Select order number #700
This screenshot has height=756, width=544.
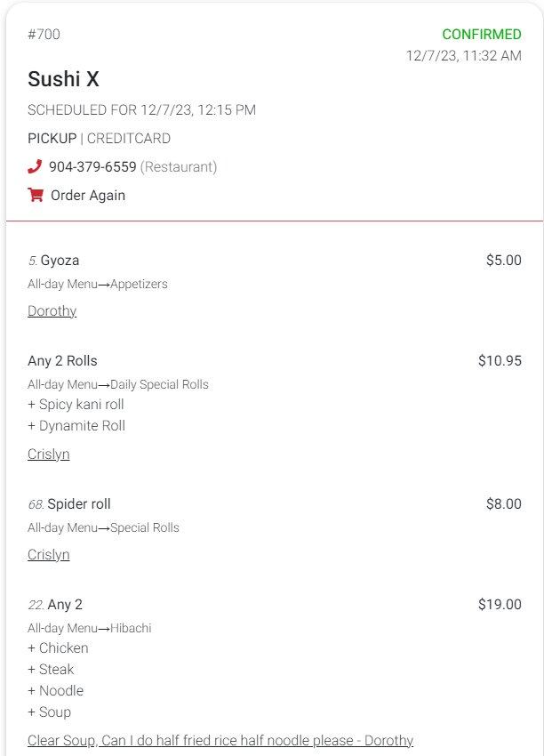[44, 35]
